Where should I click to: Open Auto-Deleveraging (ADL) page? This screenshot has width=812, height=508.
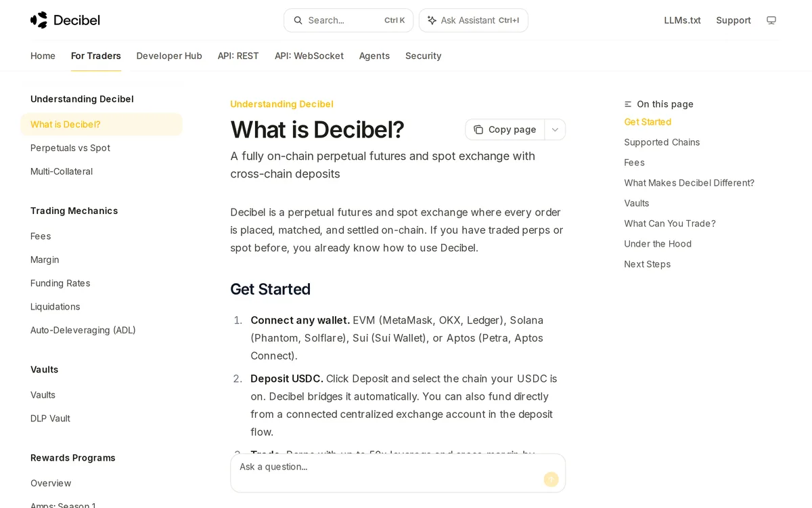(83, 331)
